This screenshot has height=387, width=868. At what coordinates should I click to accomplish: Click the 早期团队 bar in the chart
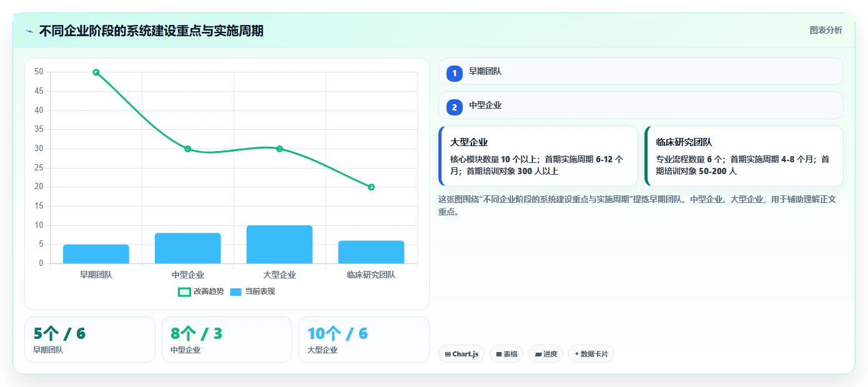[x=96, y=254]
